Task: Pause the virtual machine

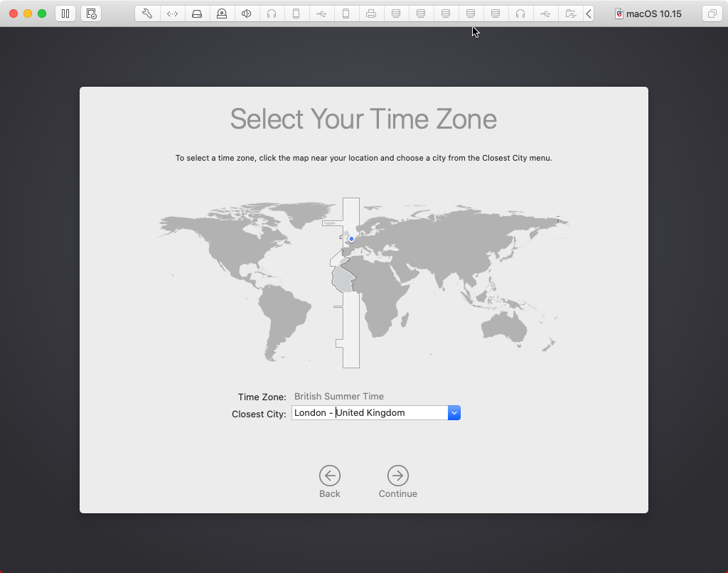Action: (x=65, y=13)
